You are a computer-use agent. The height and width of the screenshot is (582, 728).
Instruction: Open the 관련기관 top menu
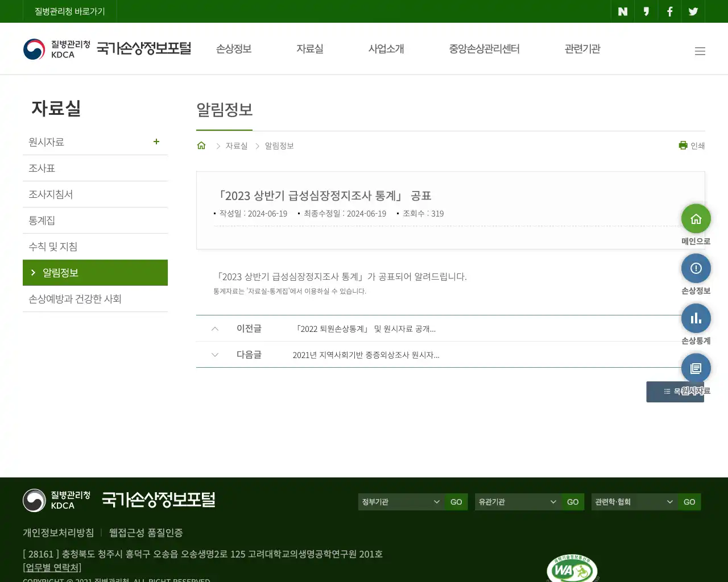pyautogui.click(x=582, y=49)
